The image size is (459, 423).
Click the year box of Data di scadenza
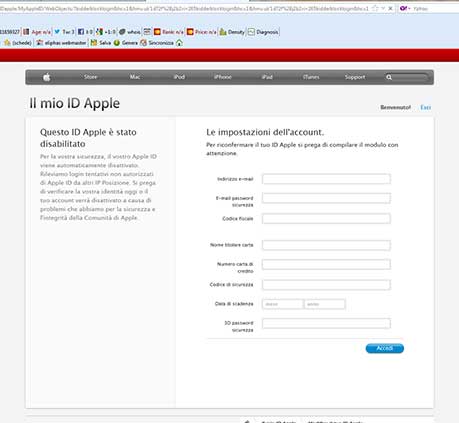click(x=325, y=304)
